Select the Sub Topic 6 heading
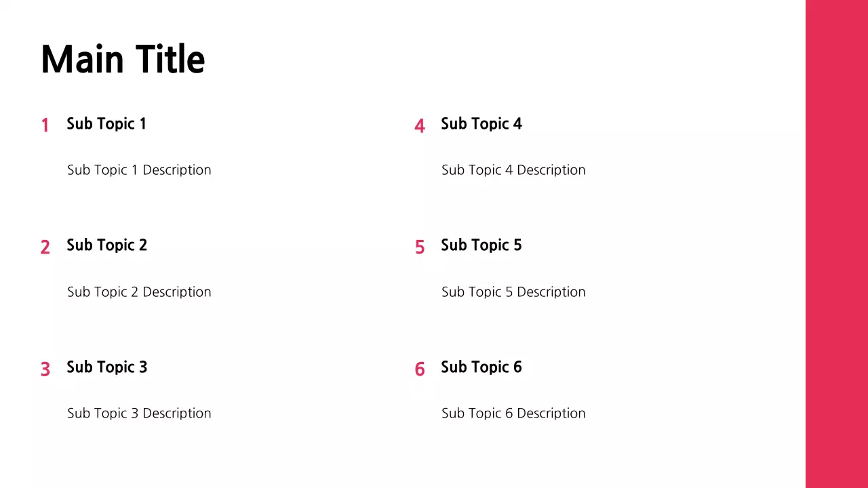Viewport: 868px width, 488px height. pos(481,367)
